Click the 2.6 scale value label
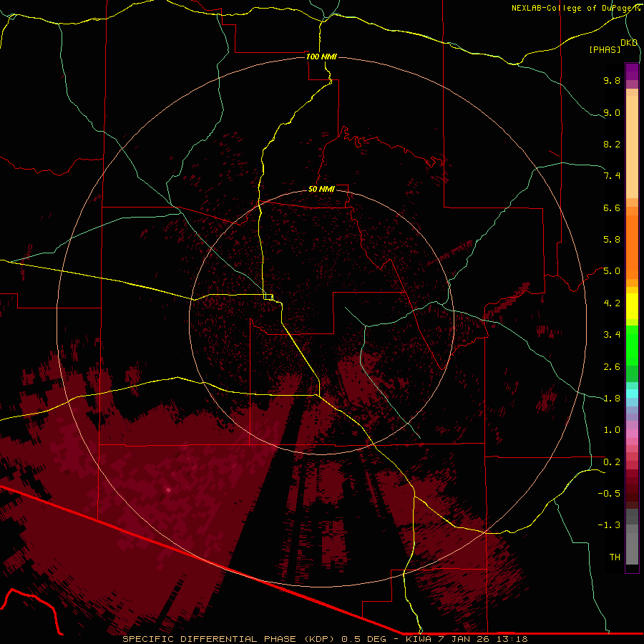The width and height of the screenshot is (644, 644). click(x=612, y=367)
